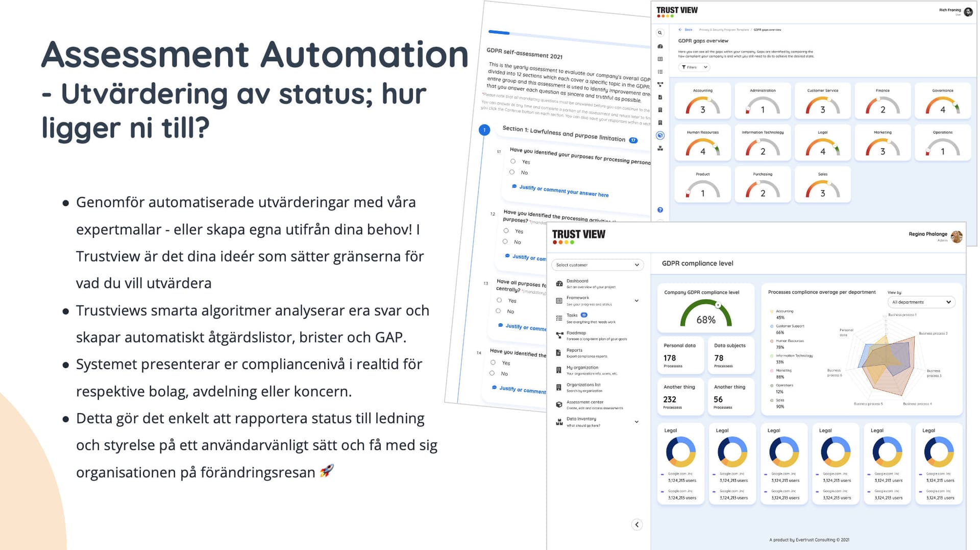Open Information Technology gaps card
This screenshot has height=550, width=980.
pos(763,143)
